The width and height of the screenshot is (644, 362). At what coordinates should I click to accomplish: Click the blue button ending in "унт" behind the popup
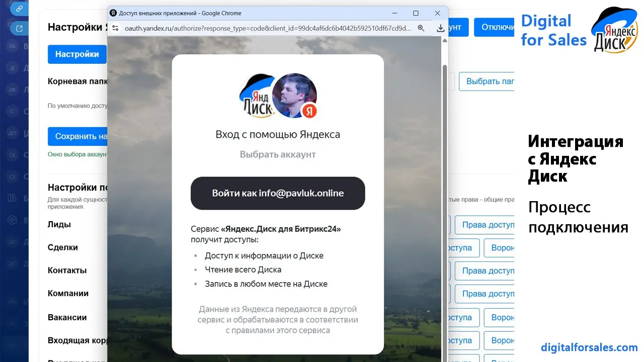[458, 27]
